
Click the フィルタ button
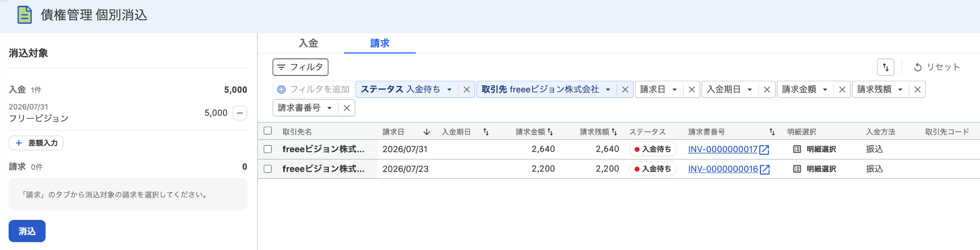click(301, 67)
